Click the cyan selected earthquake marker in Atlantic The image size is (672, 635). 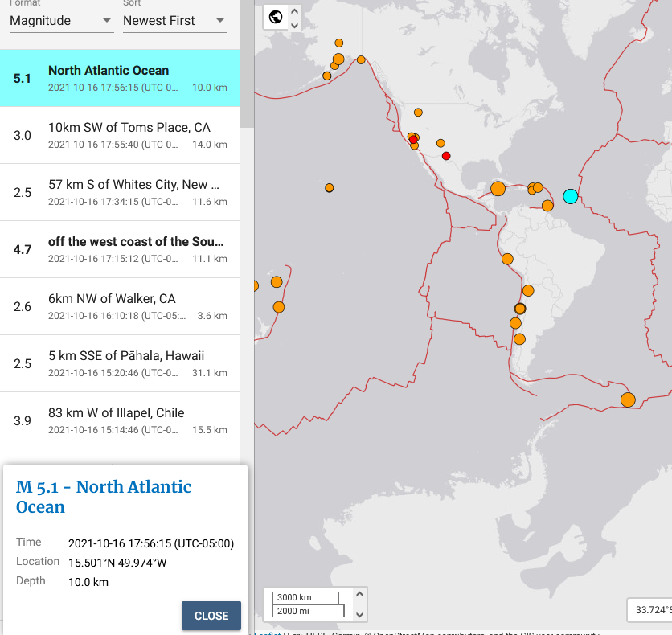(571, 196)
